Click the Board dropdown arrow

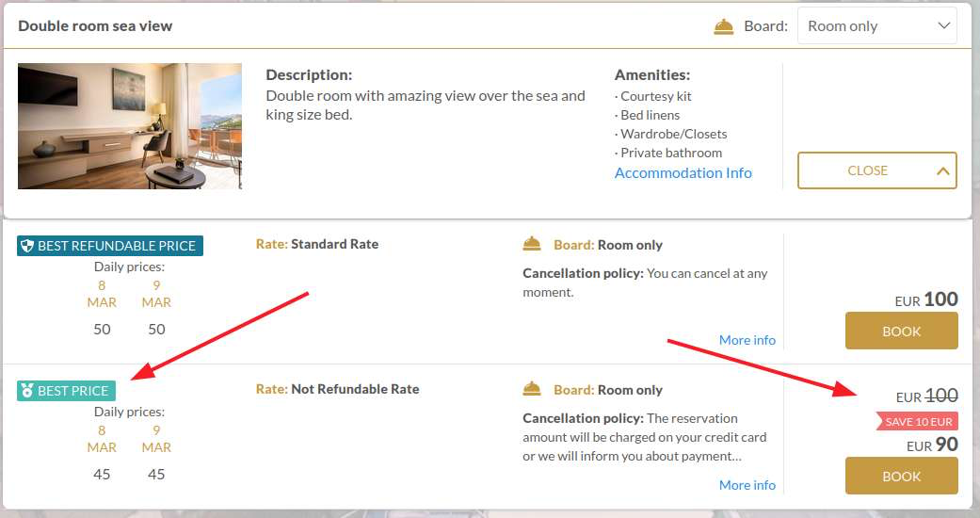(943, 25)
